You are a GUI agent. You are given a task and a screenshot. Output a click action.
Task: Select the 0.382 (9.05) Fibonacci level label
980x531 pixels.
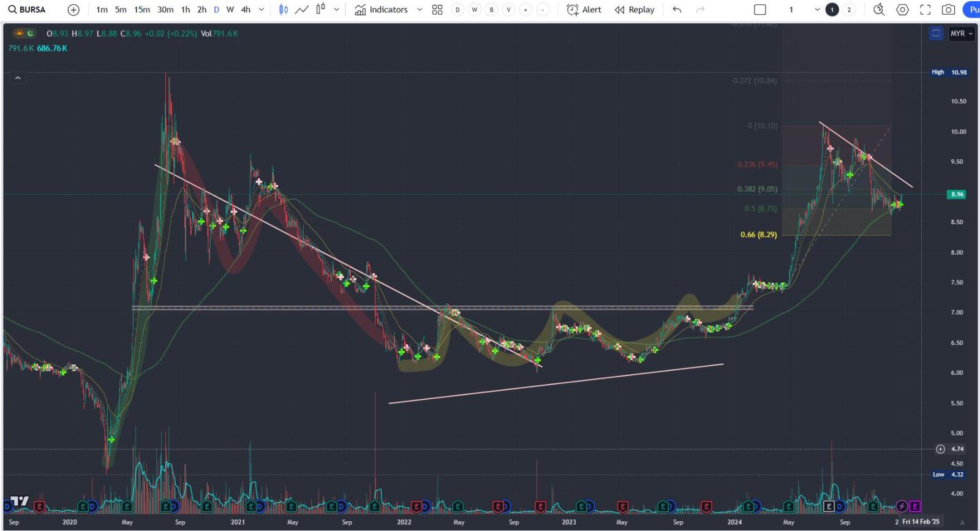[757, 189]
